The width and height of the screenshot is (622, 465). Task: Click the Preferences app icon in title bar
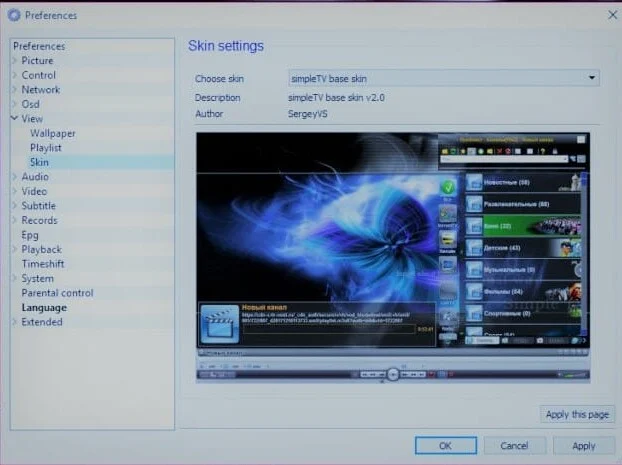click(x=13, y=15)
